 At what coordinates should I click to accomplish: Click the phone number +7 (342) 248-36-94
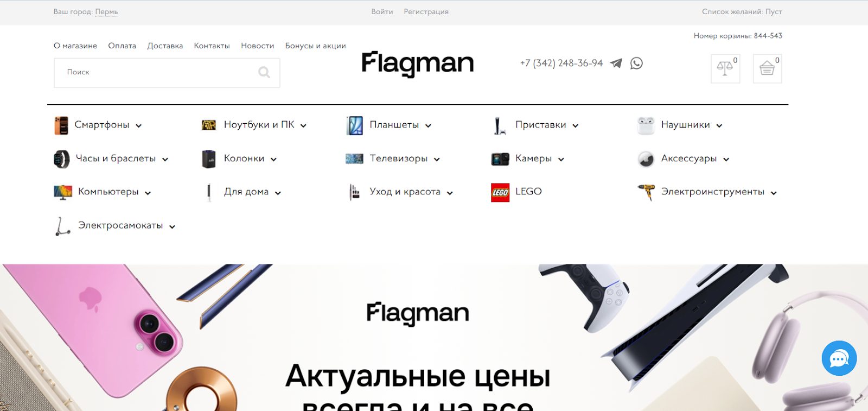tap(561, 63)
